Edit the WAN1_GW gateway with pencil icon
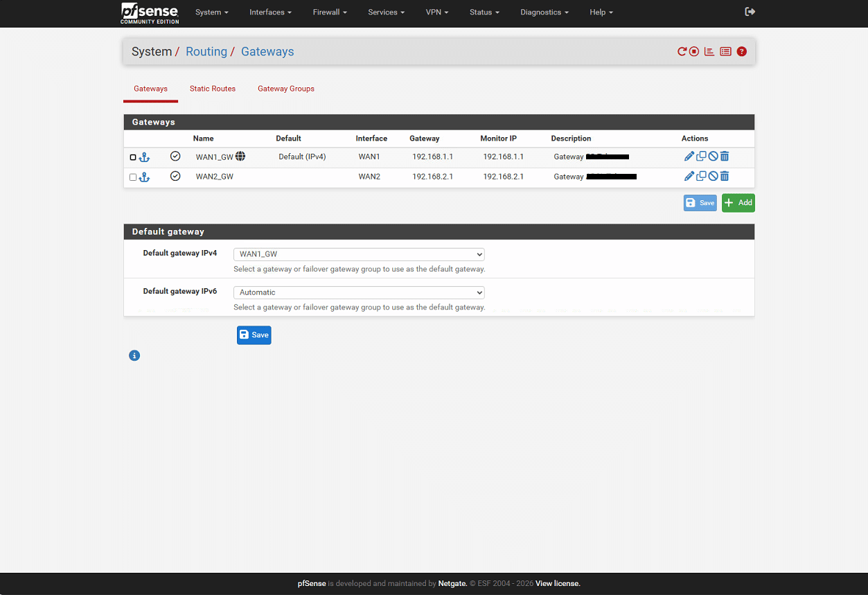The height and width of the screenshot is (595, 868). [689, 157]
